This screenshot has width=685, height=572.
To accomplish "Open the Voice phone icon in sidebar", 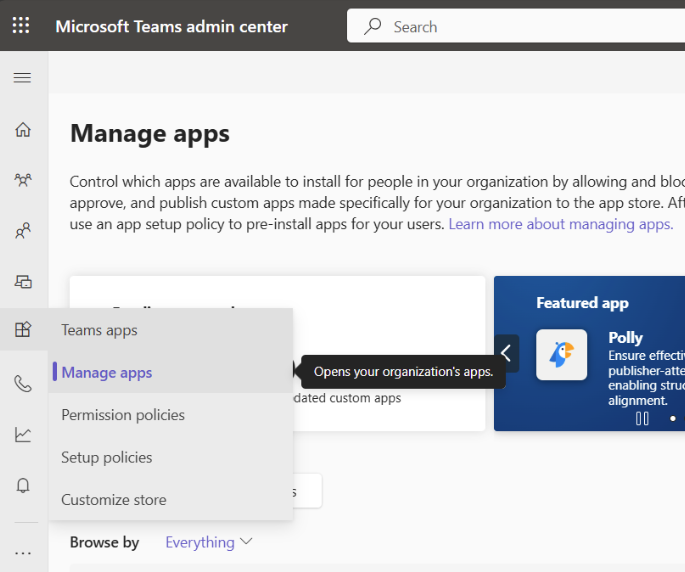I will point(23,384).
